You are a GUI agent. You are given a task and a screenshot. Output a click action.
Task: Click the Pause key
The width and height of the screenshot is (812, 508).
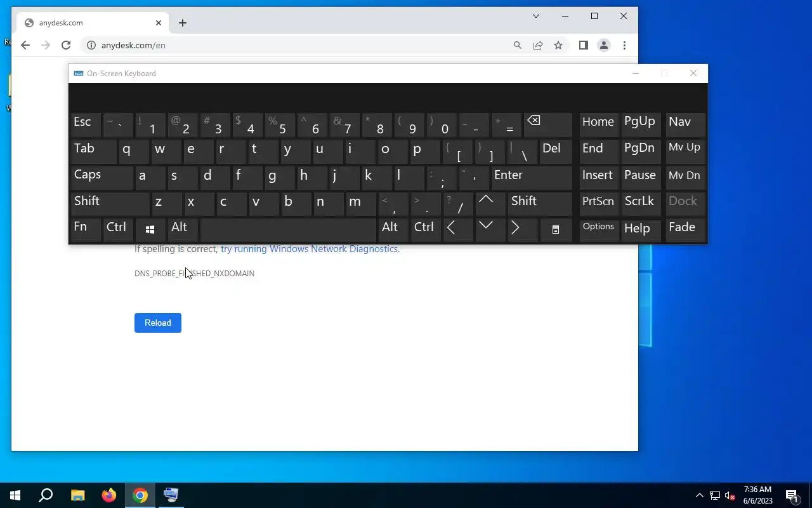pyautogui.click(x=641, y=177)
